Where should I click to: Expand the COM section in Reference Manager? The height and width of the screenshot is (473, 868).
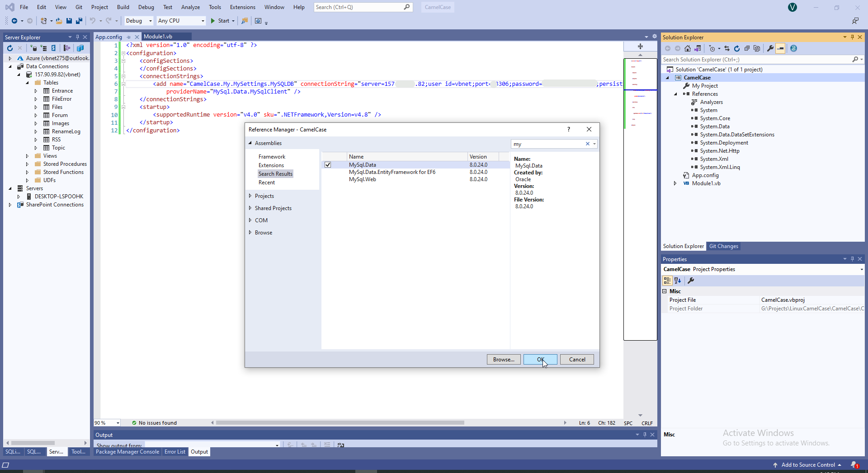pos(250,220)
